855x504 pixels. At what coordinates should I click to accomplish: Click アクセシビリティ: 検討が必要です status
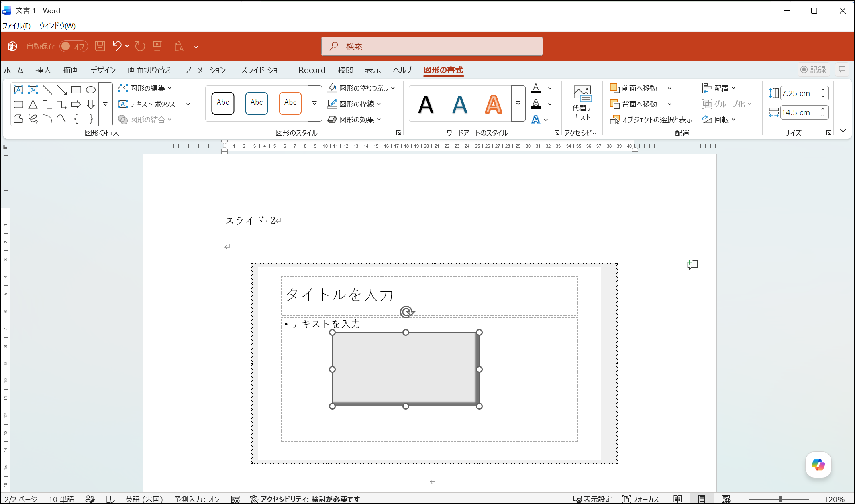pos(305,499)
